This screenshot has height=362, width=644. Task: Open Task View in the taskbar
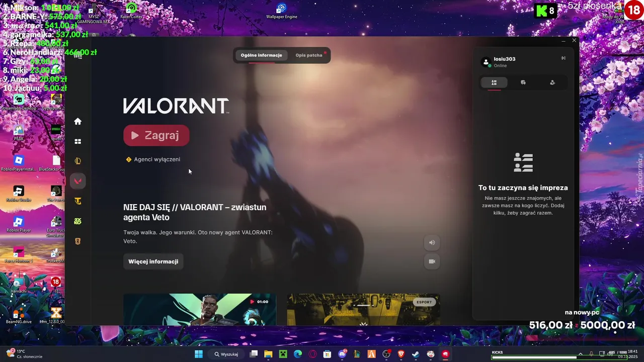(254, 354)
